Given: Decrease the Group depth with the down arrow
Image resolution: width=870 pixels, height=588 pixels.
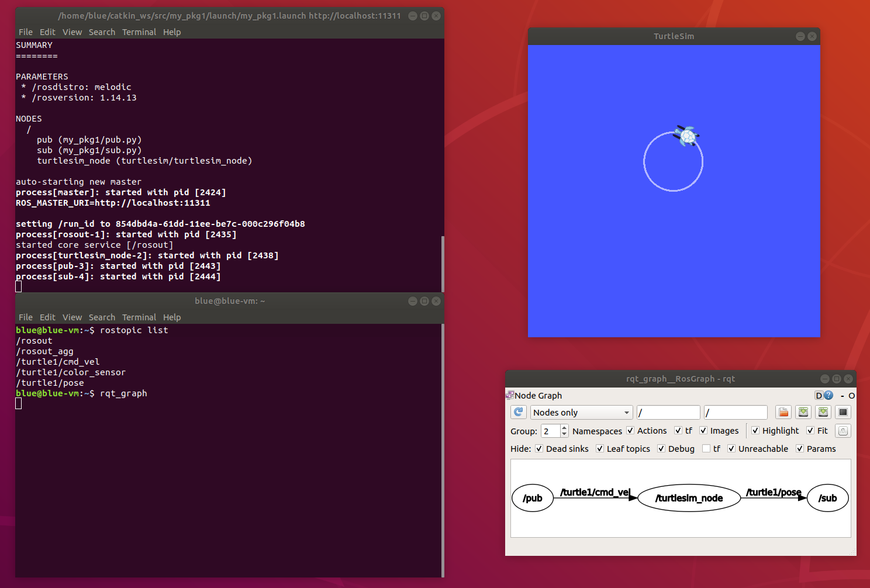Looking at the screenshot, I should pos(564,434).
